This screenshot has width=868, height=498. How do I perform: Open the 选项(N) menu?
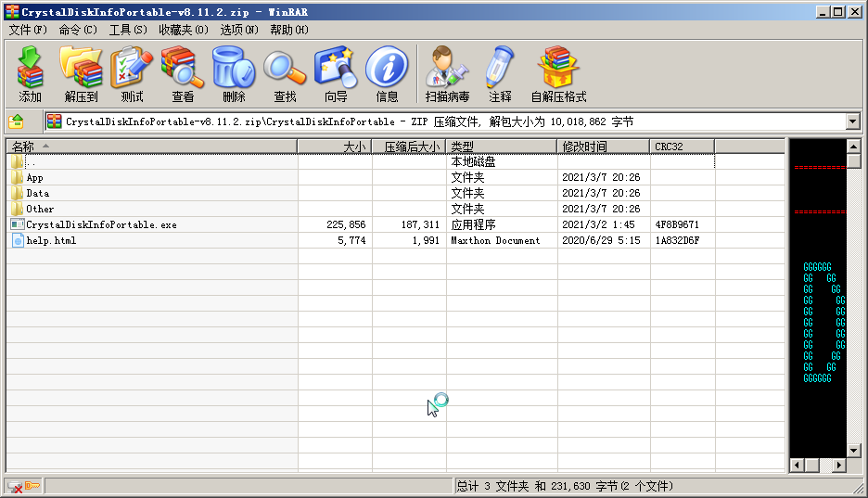tap(239, 30)
